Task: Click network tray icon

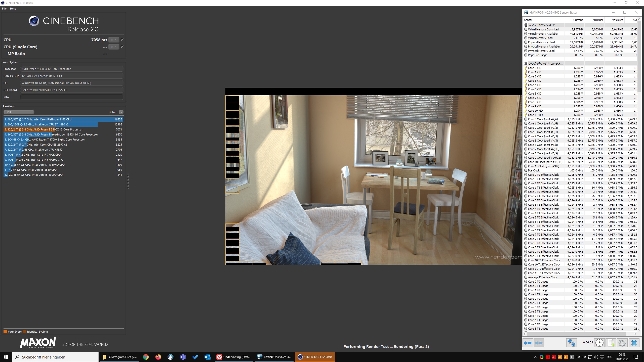Action: click(x=590, y=357)
